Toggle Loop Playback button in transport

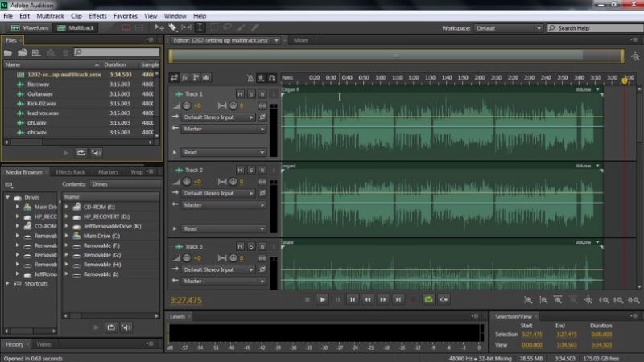click(x=428, y=299)
